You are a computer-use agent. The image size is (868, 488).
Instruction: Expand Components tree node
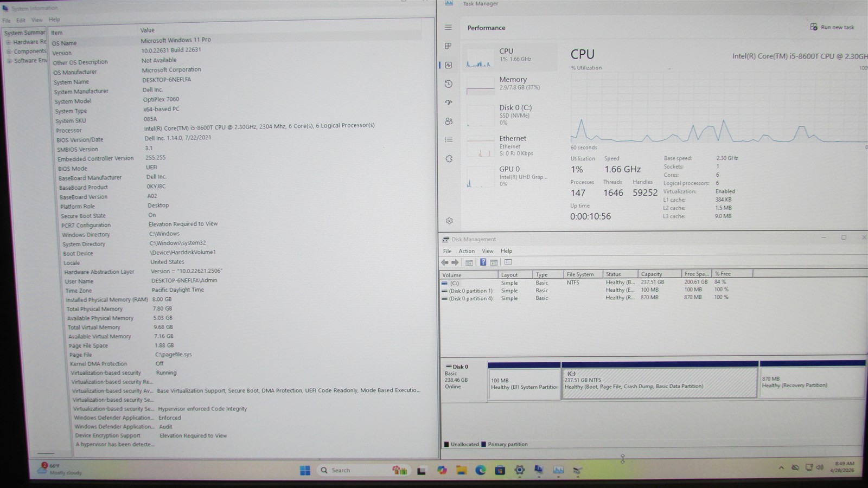[x=8, y=52]
